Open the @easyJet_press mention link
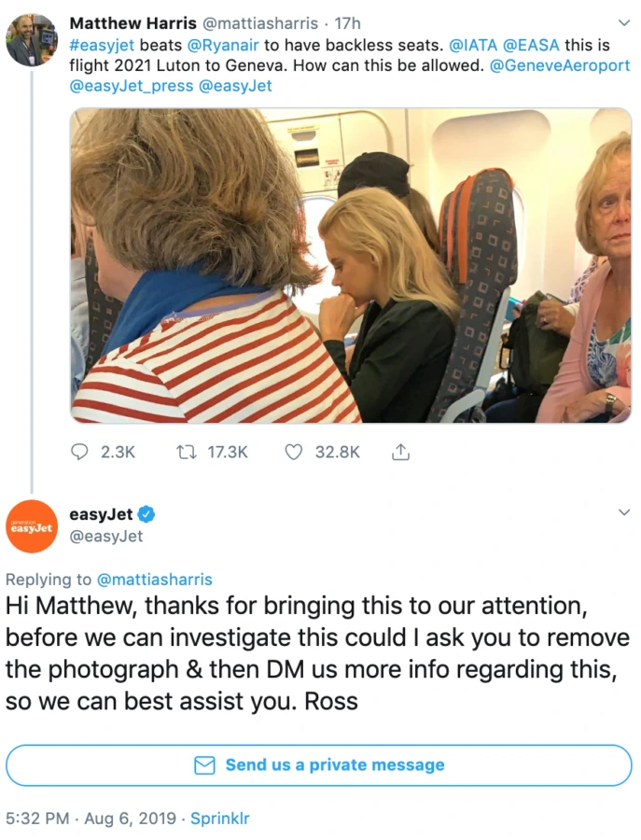Viewport: 641px width, 840px height. click(x=132, y=86)
